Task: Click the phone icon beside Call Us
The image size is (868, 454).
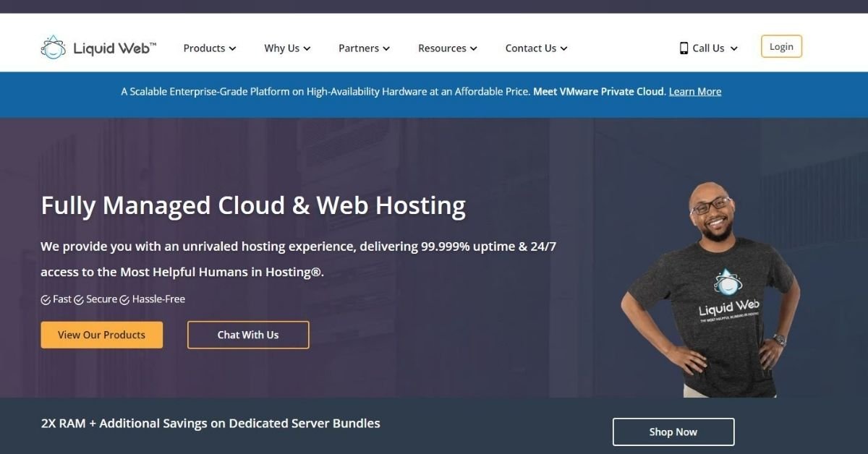Action: [x=684, y=48]
